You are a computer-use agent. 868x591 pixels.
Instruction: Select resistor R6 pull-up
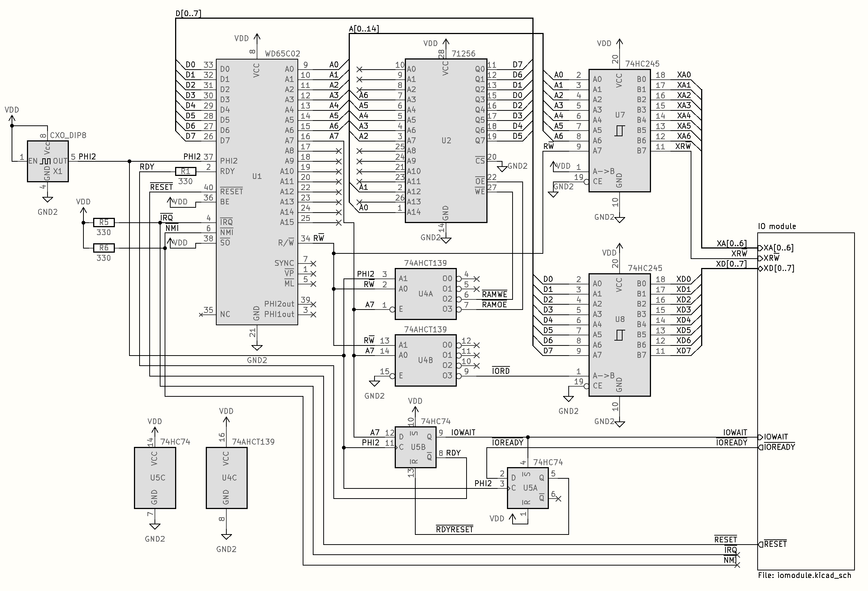pos(104,248)
